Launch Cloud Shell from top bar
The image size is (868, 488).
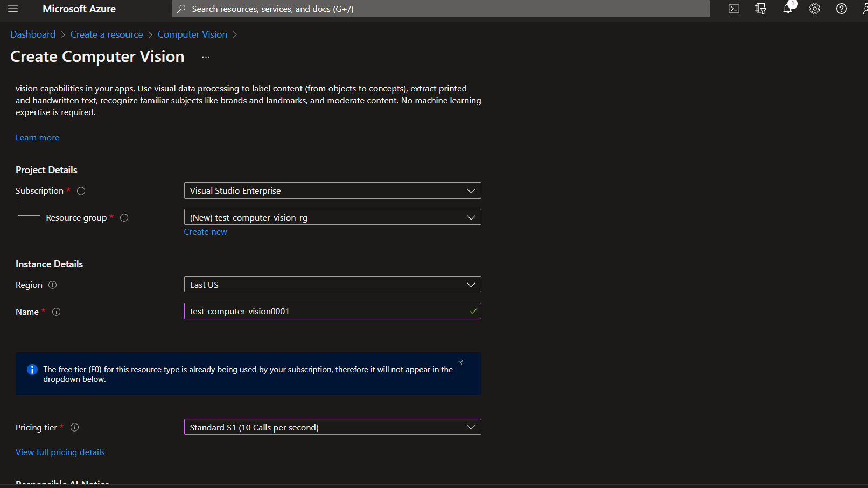[733, 9]
